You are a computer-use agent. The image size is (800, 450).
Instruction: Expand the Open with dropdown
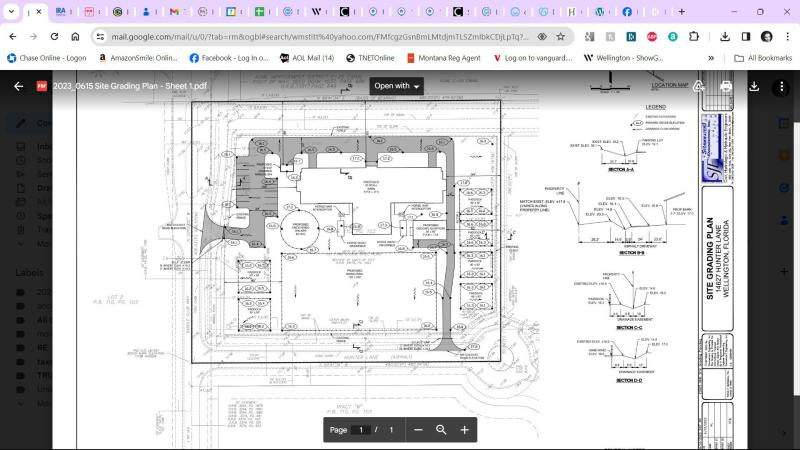(397, 86)
